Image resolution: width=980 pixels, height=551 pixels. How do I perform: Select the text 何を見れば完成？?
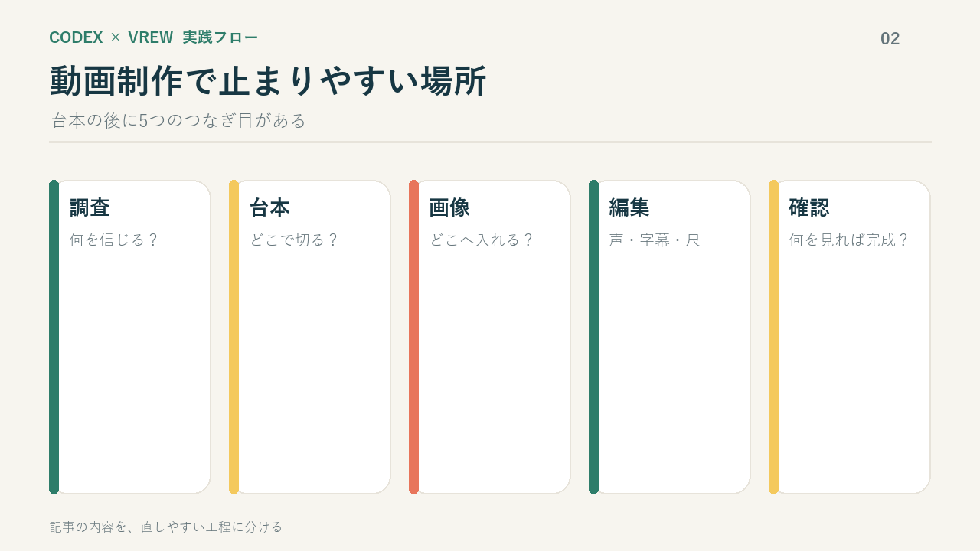[x=849, y=240]
